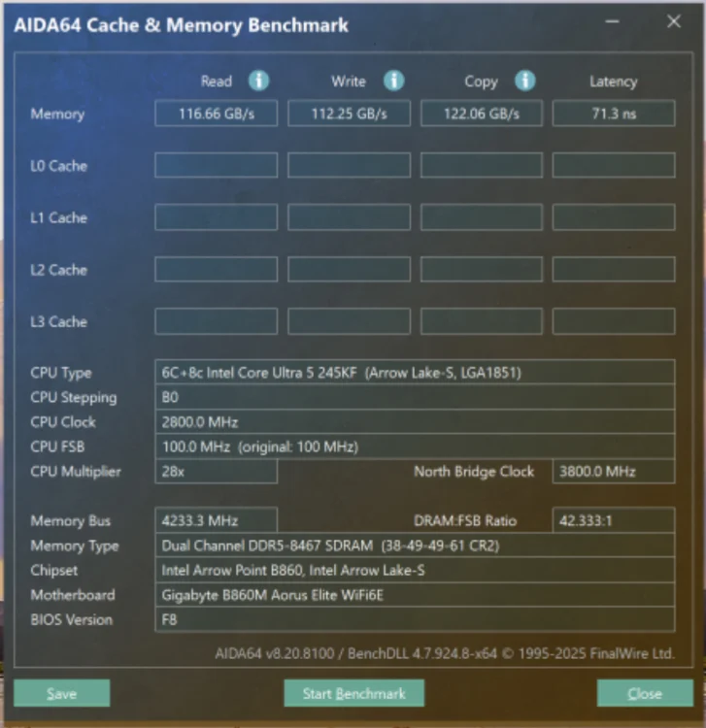Image resolution: width=706 pixels, height=728 pixels.
Task: Click the Save button
Action: coord(61,693)
